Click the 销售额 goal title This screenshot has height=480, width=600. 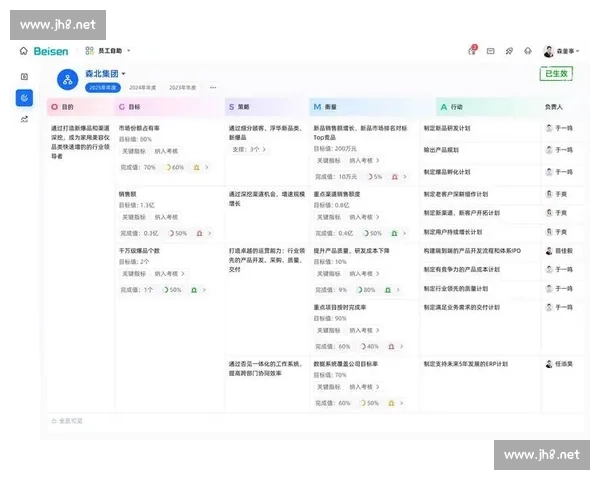point(127,194)
